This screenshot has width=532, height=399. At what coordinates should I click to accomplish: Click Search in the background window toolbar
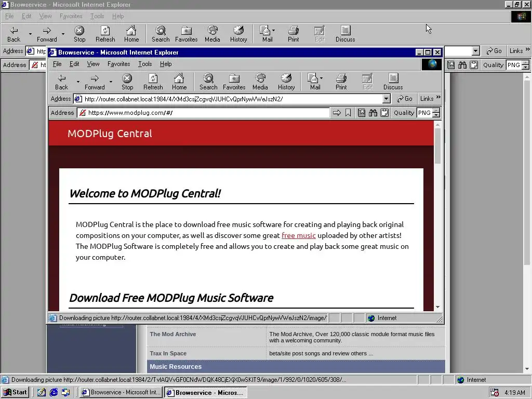[x=161, y=34]
